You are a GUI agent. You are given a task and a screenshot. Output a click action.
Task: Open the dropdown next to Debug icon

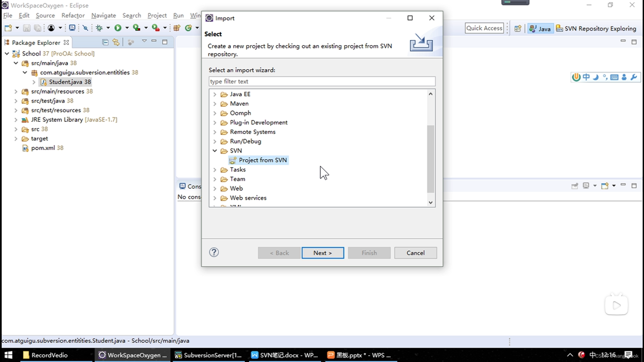(108, 28)
